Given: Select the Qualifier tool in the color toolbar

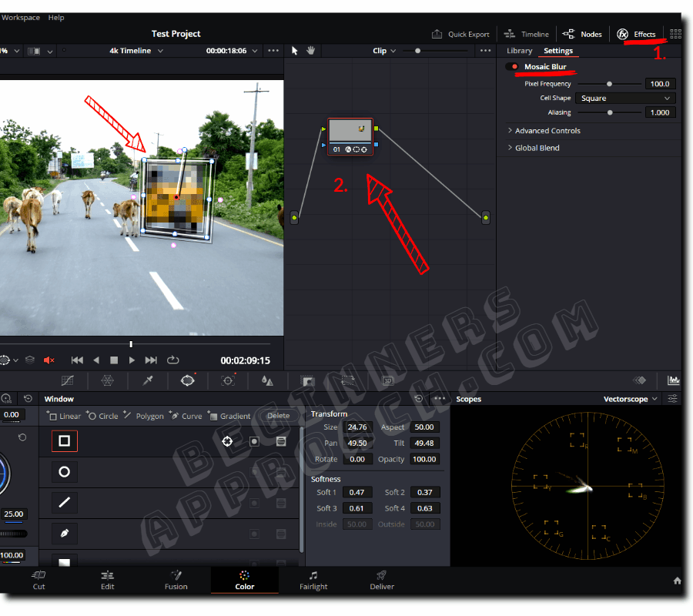Looking at the screenshot, I should [x=147, y=380].
